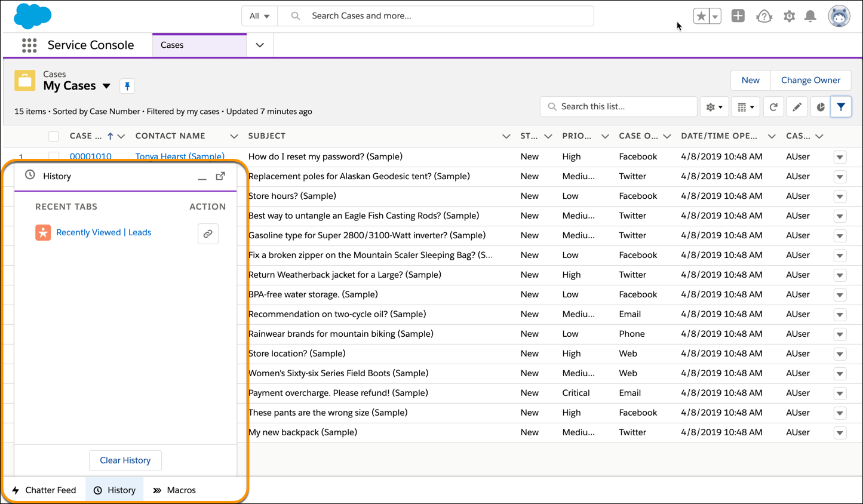Click subject 'My new backpack (Sample)'
The width and height of the screenshot is (863, 504).
coord(303,432)
